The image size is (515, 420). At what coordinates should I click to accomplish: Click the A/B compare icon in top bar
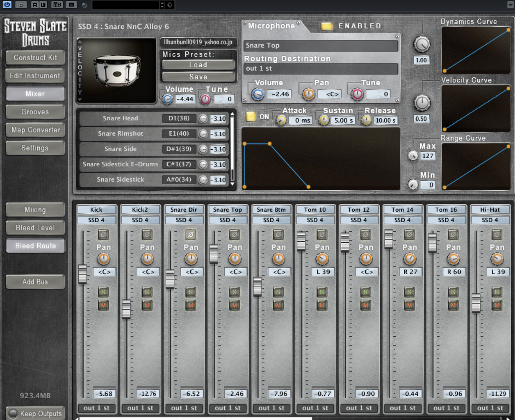click(x=57, y=5)
